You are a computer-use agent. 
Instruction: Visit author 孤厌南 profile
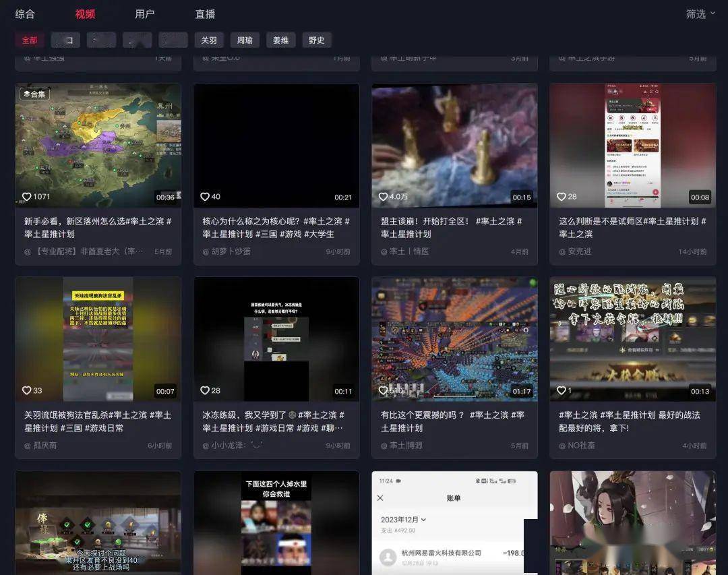(x=40, y=446)
